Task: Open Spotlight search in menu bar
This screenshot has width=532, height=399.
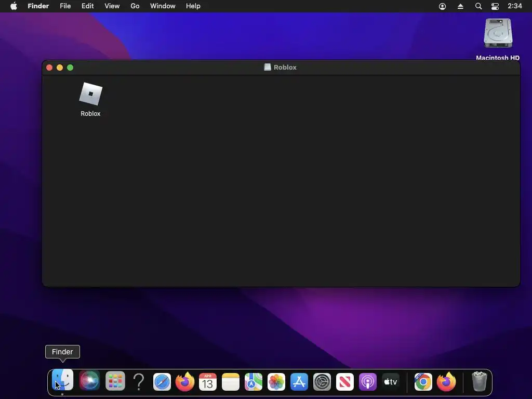Action: 478,6
